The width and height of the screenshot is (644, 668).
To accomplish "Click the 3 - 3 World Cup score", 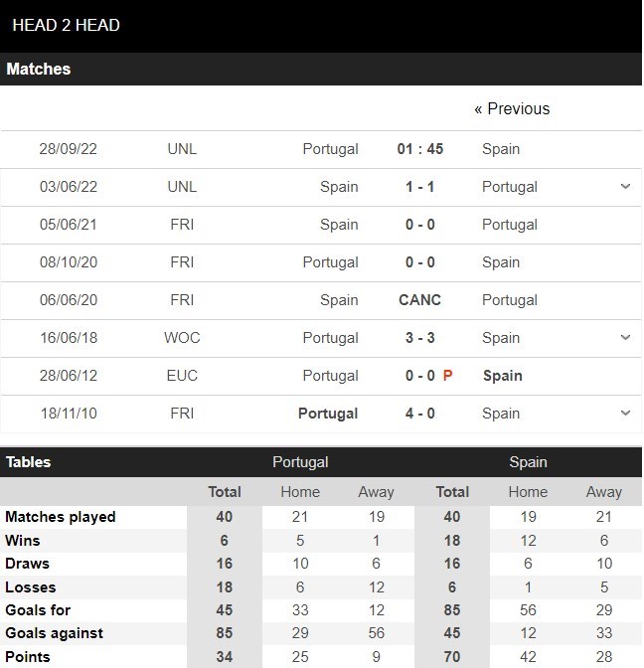I will coord(420,338).
